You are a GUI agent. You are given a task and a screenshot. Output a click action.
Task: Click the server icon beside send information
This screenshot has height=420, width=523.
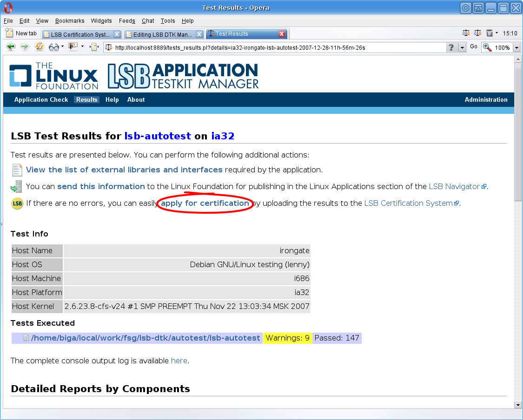16,186
